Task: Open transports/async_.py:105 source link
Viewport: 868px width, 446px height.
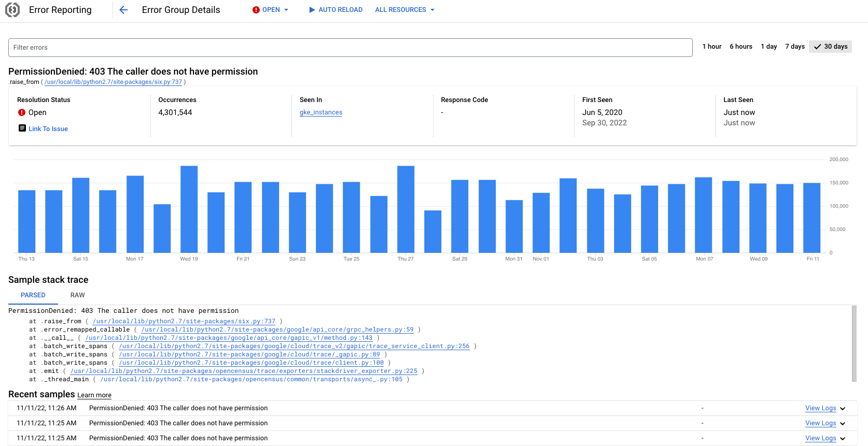Action: point(251,379)
